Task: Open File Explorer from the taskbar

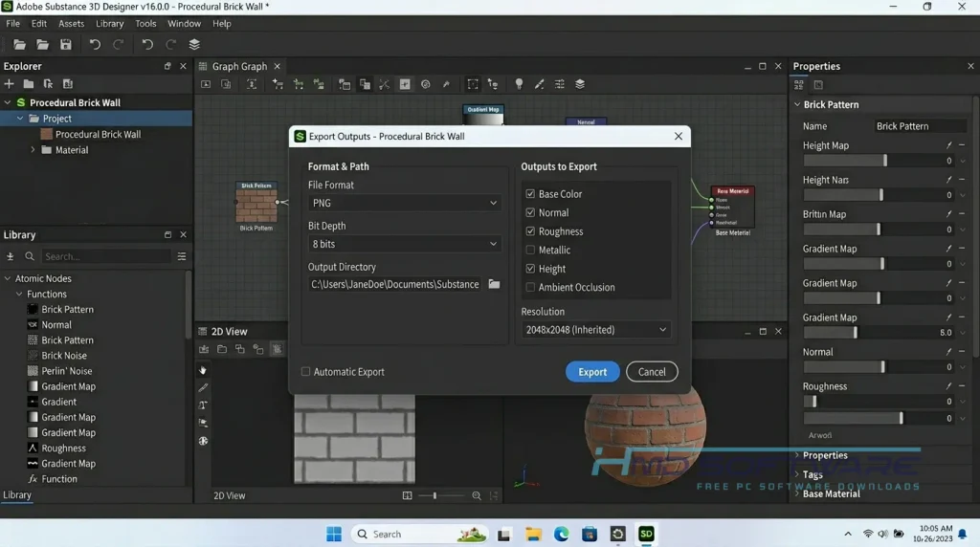Action: (533, 534)
